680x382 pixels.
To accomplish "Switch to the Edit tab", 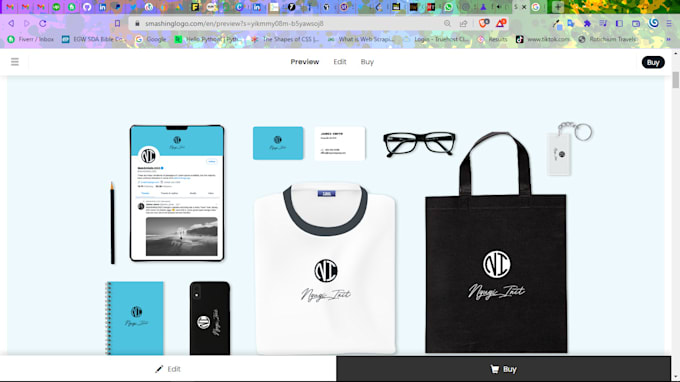I will 340,62.
